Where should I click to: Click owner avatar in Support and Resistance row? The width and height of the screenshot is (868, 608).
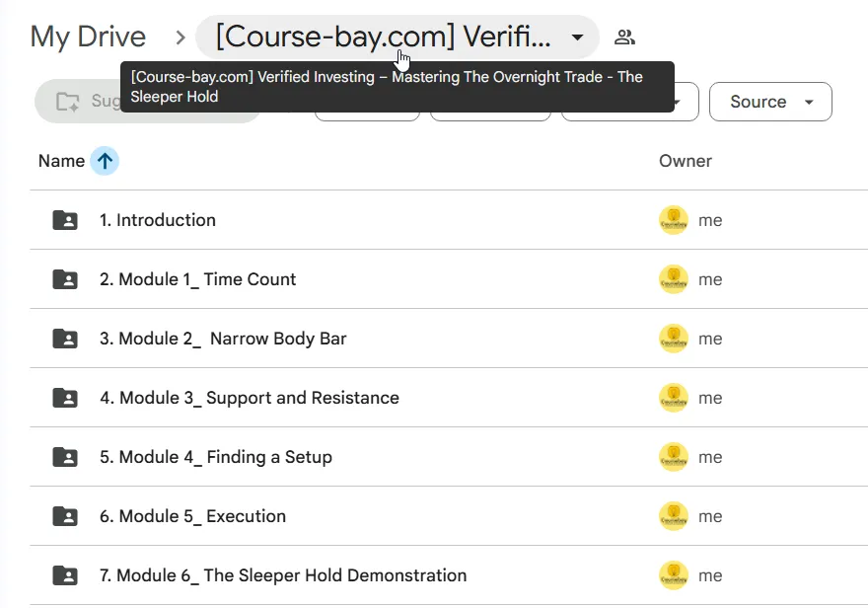[x=674, y=398]
